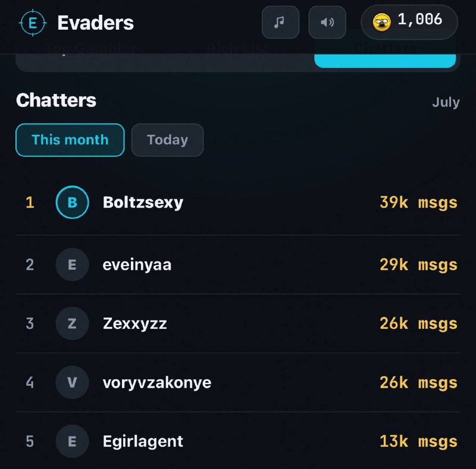
Task: Click the Evaders crosshair logo icon
Action: [33, 23]
